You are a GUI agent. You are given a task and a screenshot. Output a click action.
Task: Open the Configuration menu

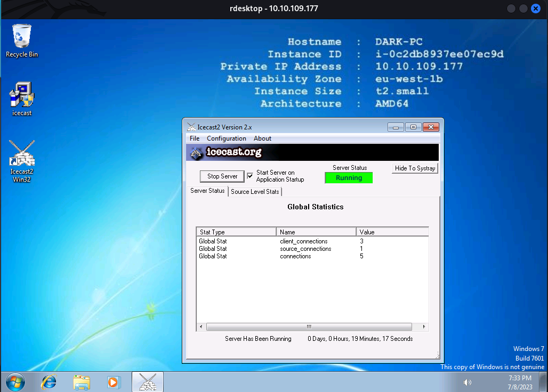tap(227, 138)
